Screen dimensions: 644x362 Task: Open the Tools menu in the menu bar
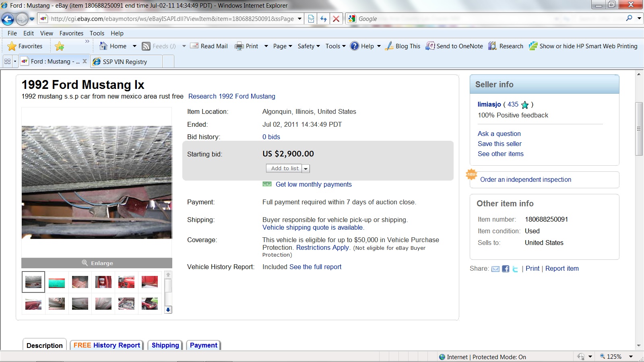pyautogui.click(x=97, y=33)
